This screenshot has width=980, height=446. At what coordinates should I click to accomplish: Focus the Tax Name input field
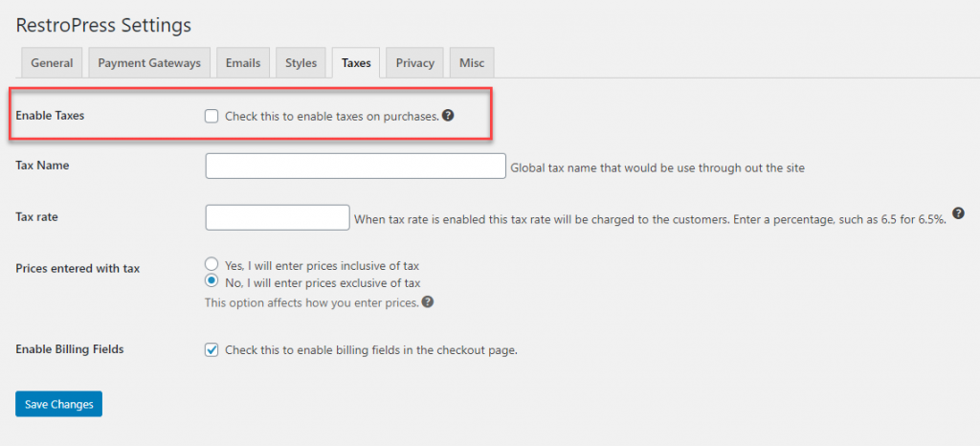tap(356, 167)
